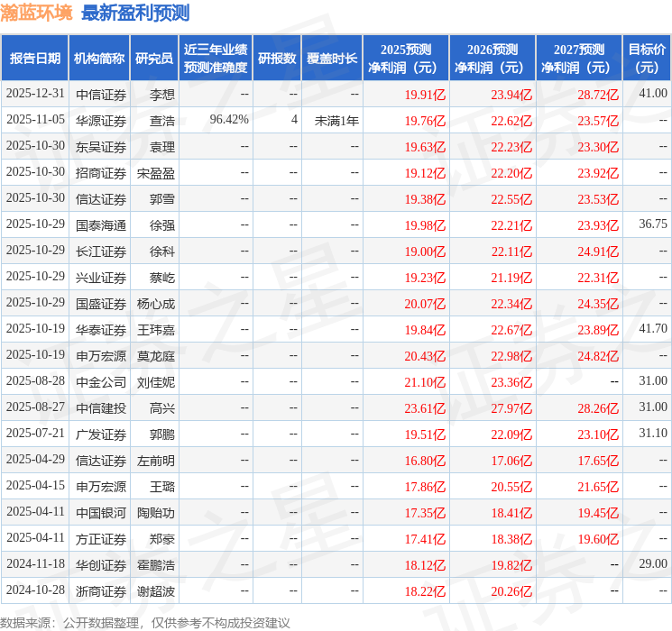Viewport: 672px width, 631px height.
Task: Click the 中金公司 institution cell
Action: coord(101,382)
